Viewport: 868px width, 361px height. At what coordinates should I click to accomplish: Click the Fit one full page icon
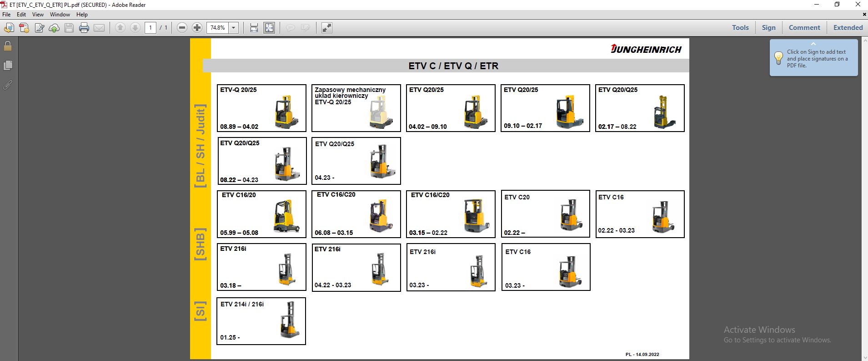(x=269, y=28)
